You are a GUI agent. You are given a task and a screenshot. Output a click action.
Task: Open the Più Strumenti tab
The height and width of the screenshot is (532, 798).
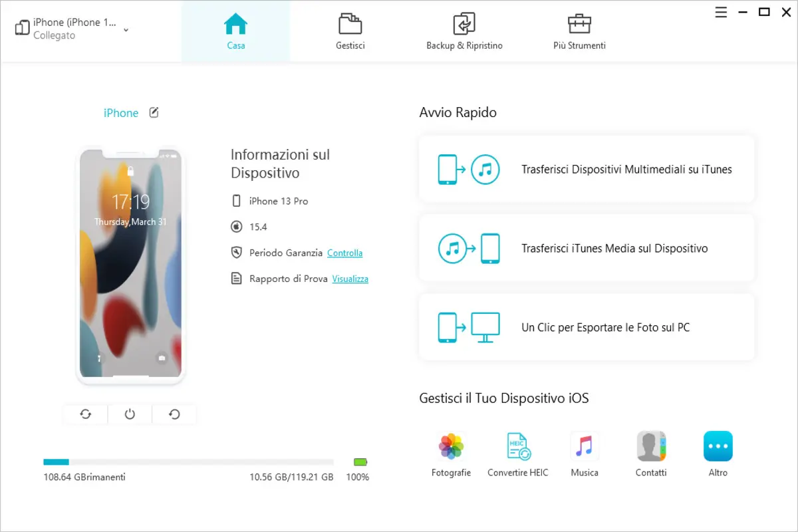[x=579, y=31]
